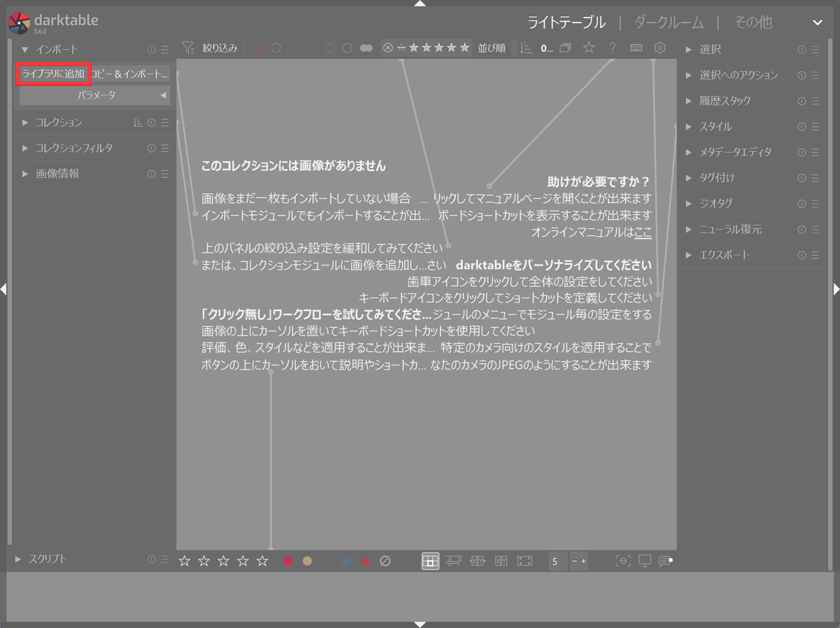The image size is (840, 628).
Task: Open presets menu of metadata editor module
Action: (x=815, y=152)
